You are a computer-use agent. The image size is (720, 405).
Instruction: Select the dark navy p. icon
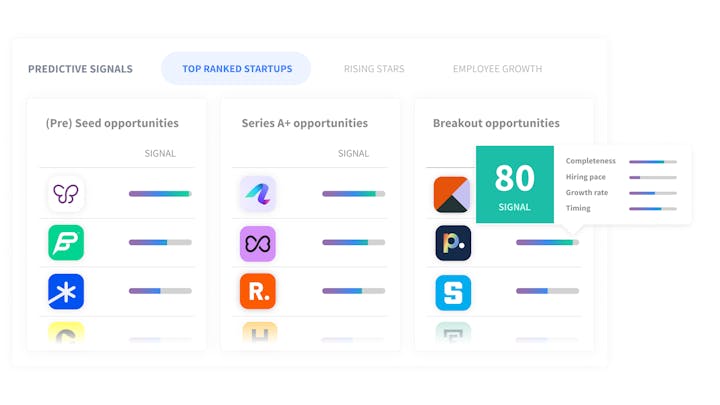(x=453, y=243)
